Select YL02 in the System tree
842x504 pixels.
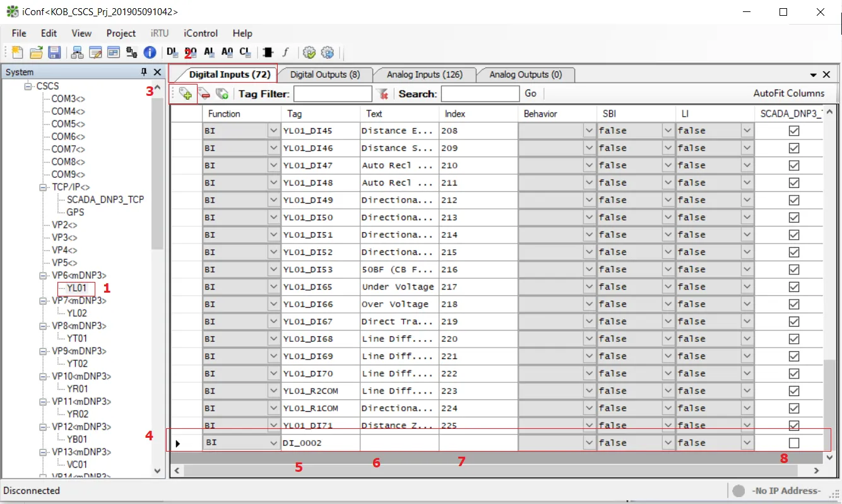click(x=77, y=313)
